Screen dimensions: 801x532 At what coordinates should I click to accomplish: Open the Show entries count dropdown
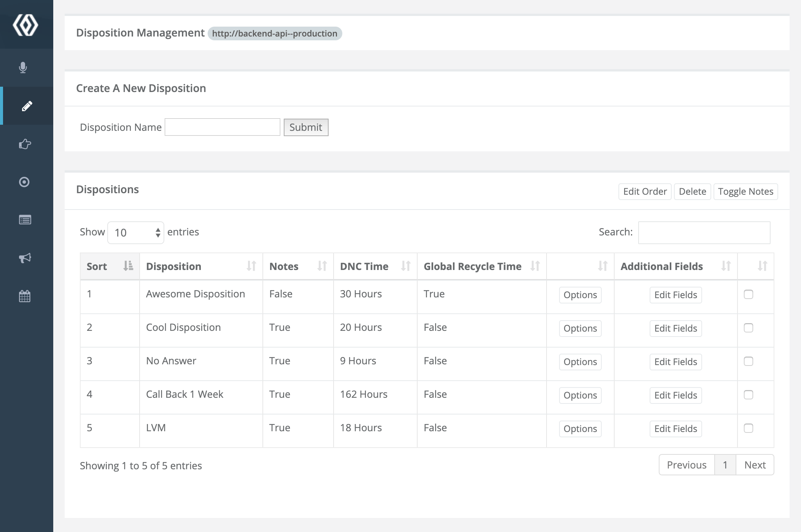[136, 232]
